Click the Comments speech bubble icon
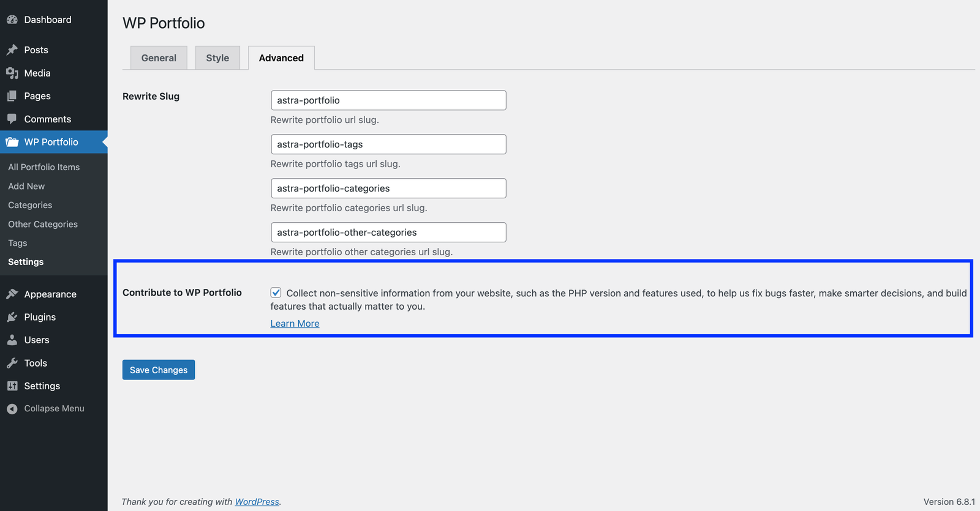The image size is (980, 511). pyautogui.click(x=12, y=119)
